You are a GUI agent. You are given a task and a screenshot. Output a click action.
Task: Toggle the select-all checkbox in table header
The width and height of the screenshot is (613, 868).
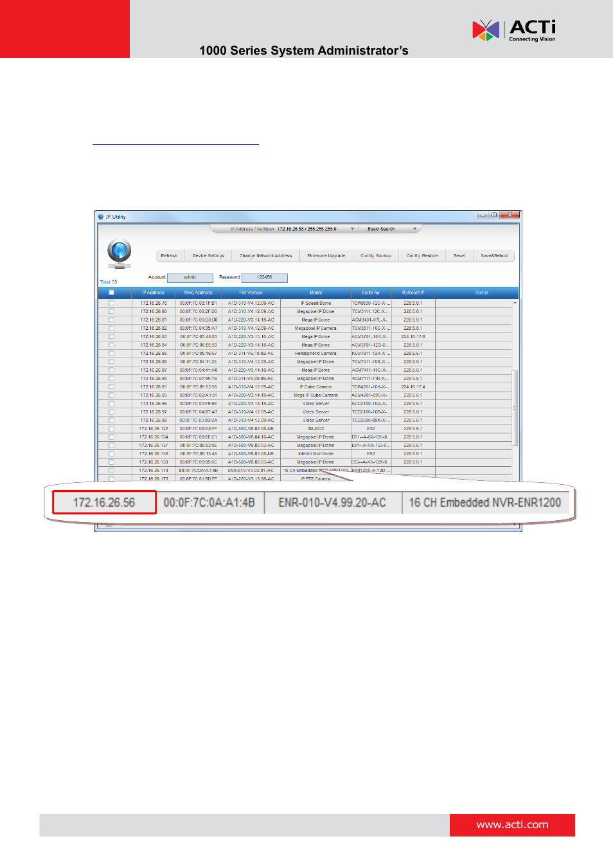111,293
